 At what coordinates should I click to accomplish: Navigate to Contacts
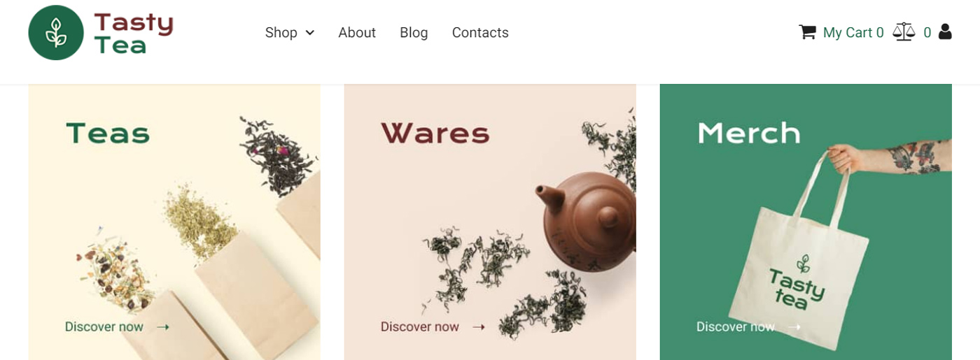(480, 33)
